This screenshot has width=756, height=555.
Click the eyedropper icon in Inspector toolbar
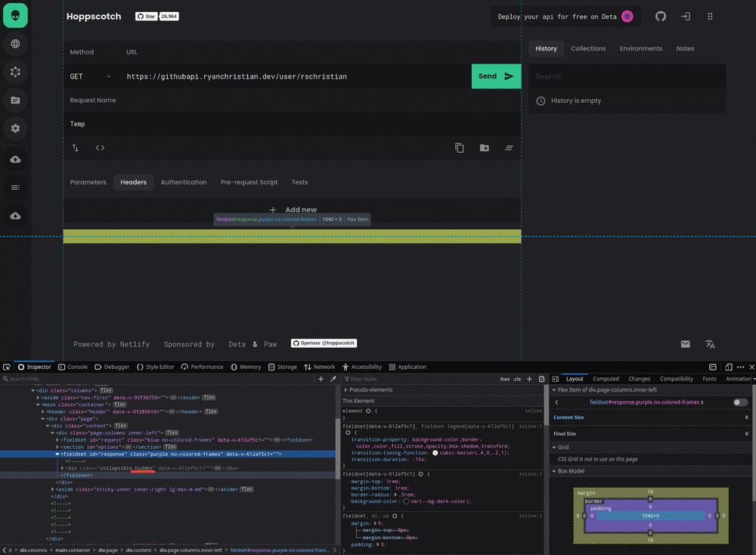[333, 379]
